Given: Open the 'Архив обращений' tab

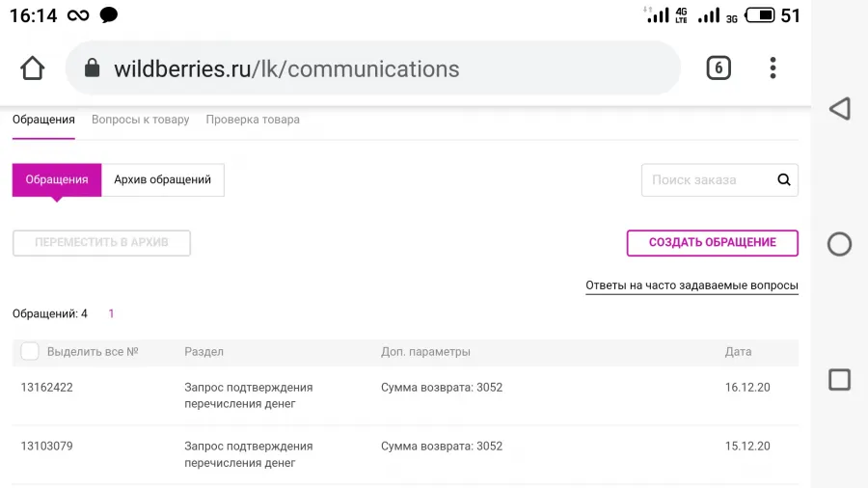Looking at the screenshot, I should coord(163,179).
